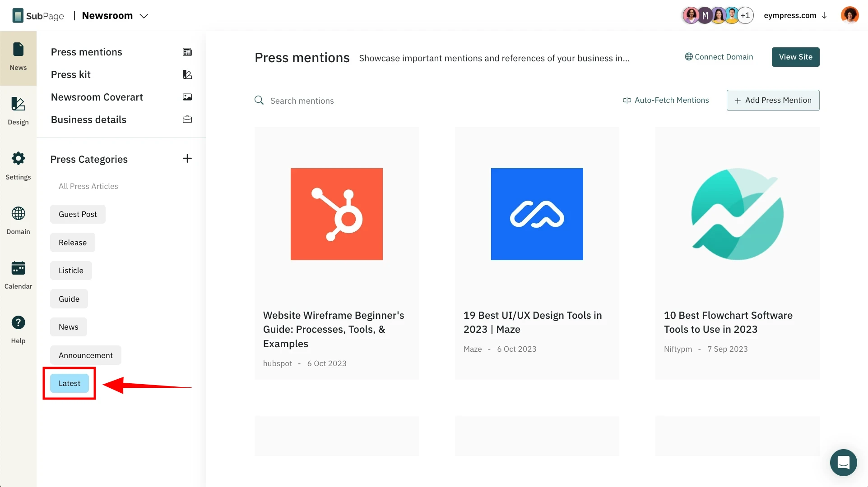868x487 pixels.
Task: Filter by Release category
Action: pos(73,243)
